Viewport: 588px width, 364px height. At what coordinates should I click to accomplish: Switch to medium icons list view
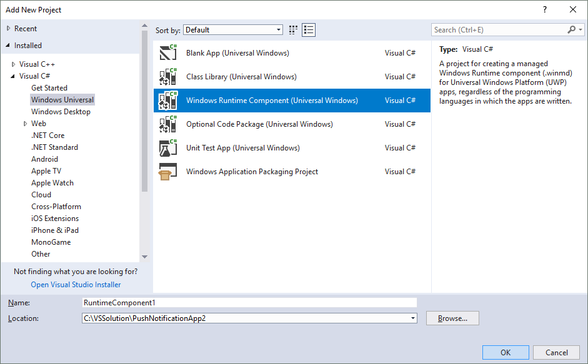point(309,30)
